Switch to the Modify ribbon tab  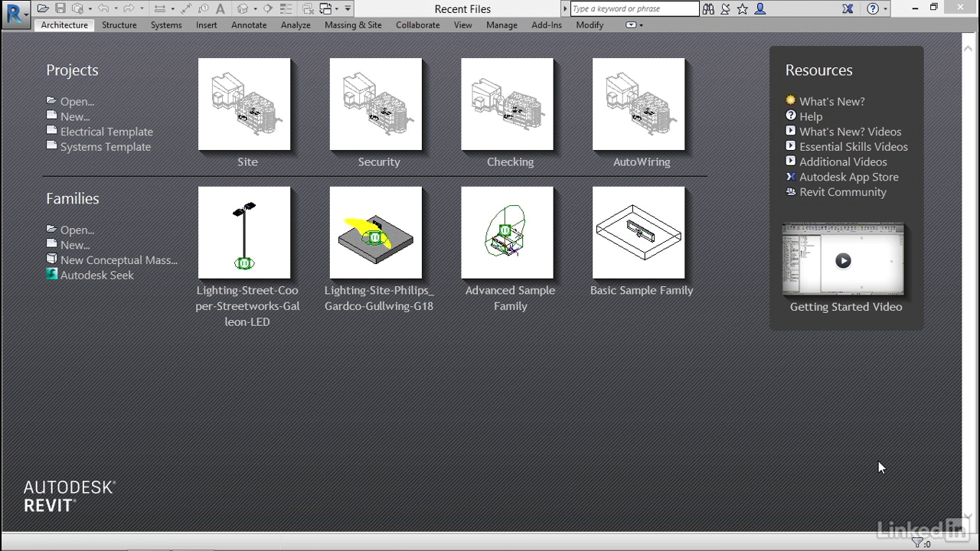click(590, 25)
